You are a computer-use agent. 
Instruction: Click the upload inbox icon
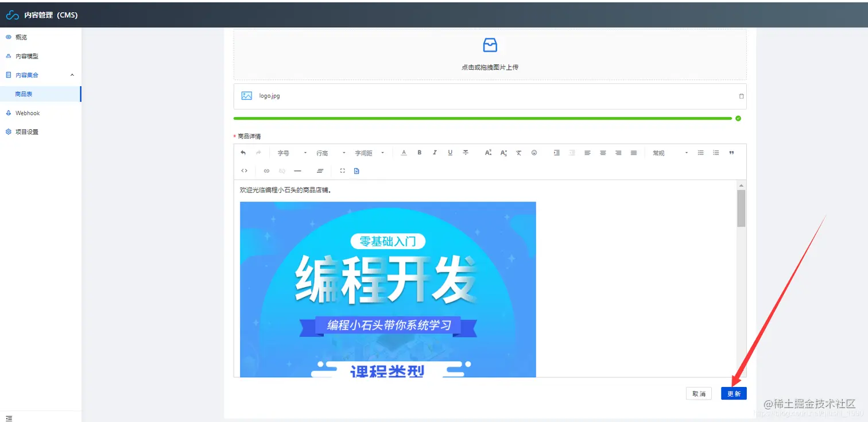[490, 45]
